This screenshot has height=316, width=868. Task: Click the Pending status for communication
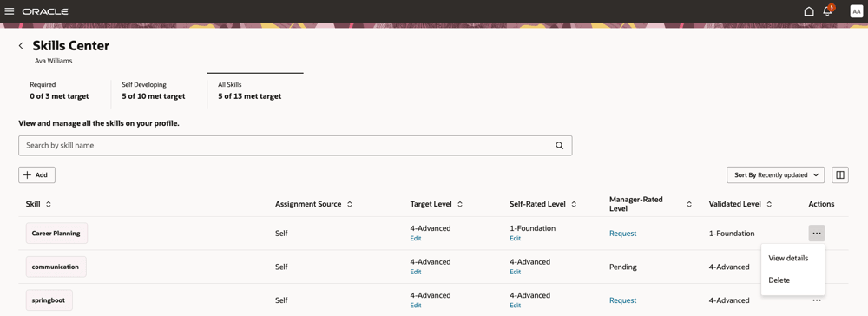click(622, 267)
